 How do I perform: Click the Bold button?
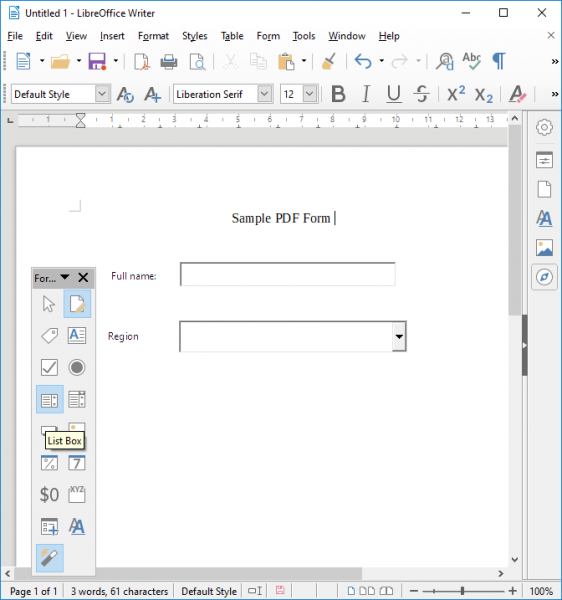[x=338, y=94]
